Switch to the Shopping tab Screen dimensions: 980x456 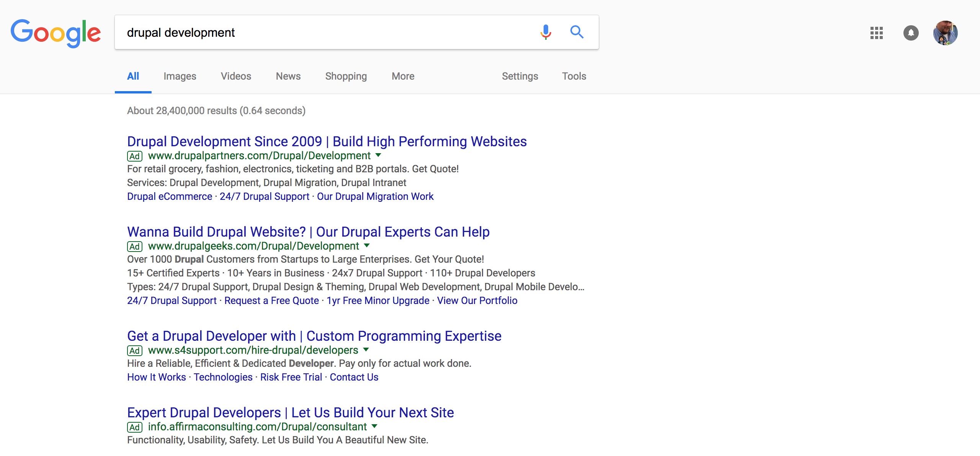pyautogui.click(x=346, y=76)
